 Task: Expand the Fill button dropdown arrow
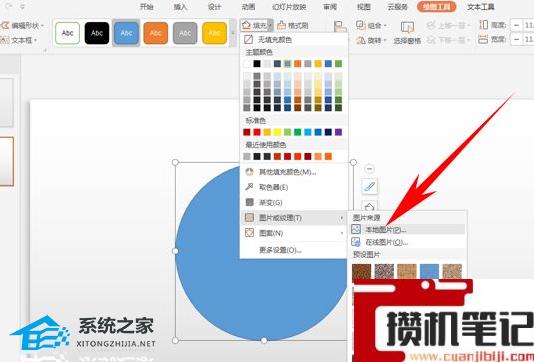270,26
